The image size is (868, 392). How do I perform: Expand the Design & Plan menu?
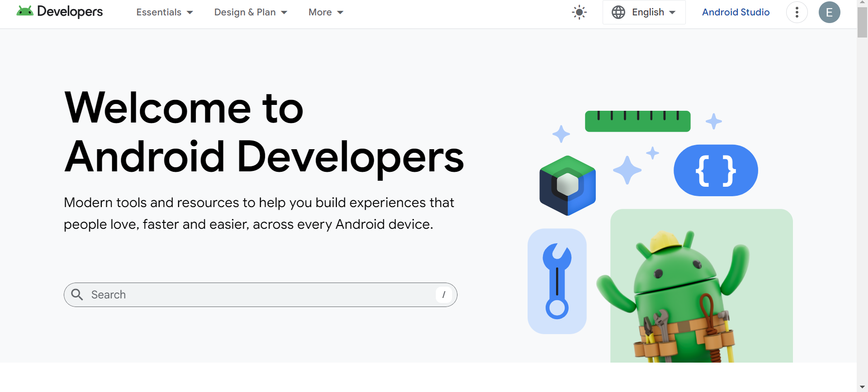(x=250, y=12)
